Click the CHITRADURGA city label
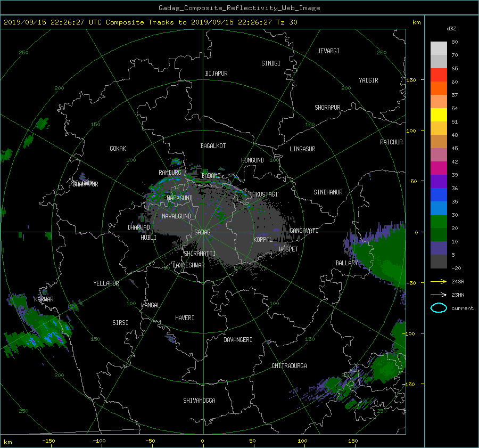The image size is (479, 448). pyautogui.click(x=289, y=366)
